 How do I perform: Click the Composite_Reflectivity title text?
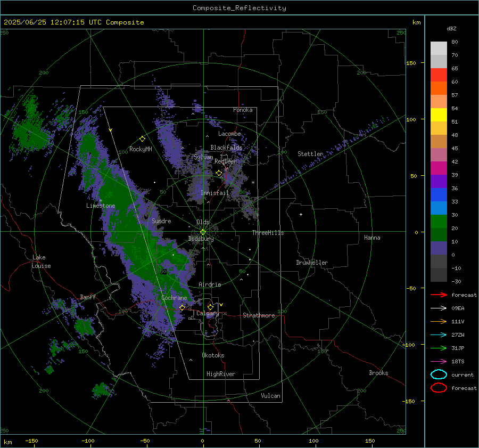point(240,8)
